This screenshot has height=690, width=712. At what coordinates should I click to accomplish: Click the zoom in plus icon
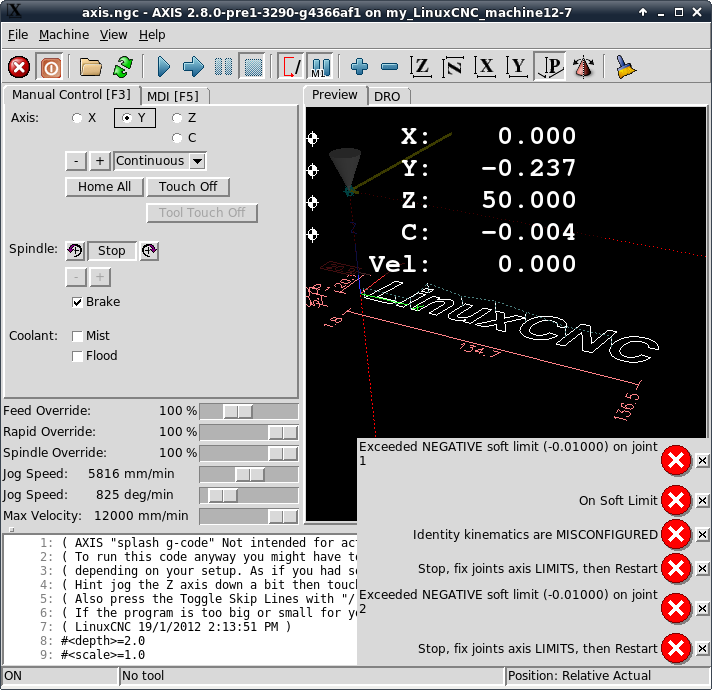coord(360,67)
